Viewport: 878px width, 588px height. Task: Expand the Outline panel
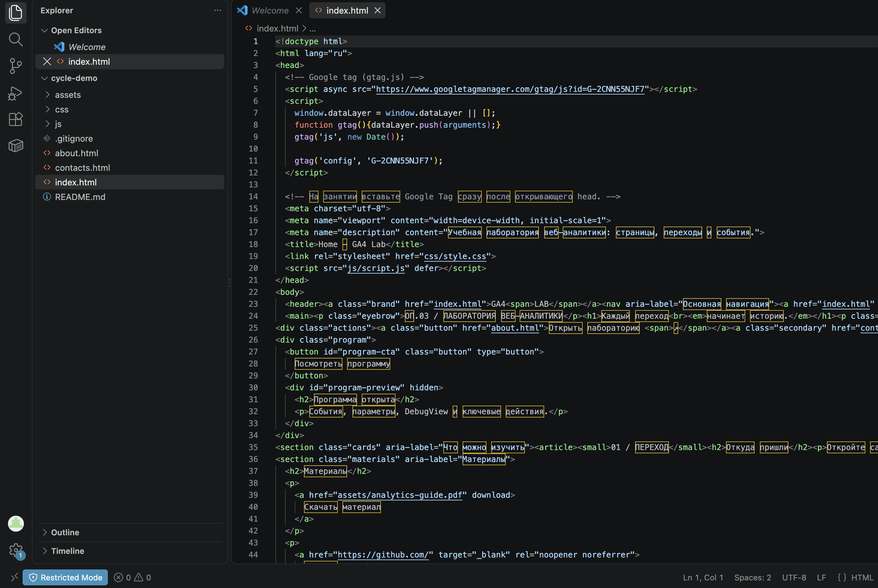pyautogui.click(x=130, y=533)
